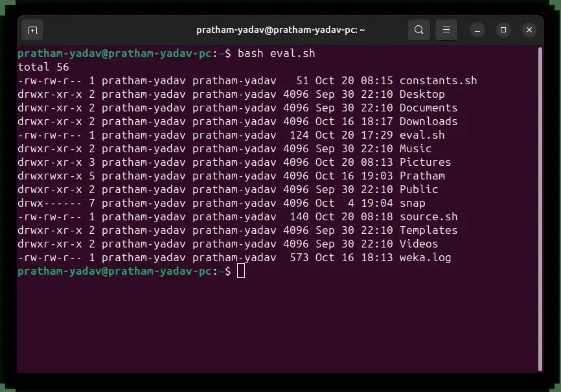The width and height of the screenshot is (561, 392).
Task: Click the "total 56" line
Action: pos(43,67)
